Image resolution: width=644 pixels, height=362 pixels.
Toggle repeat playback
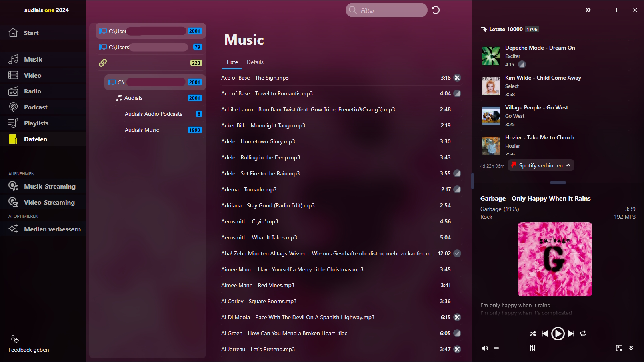click(x=583, y=334)
